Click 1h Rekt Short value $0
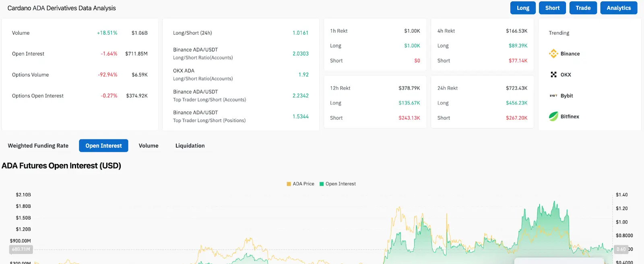 417,61
